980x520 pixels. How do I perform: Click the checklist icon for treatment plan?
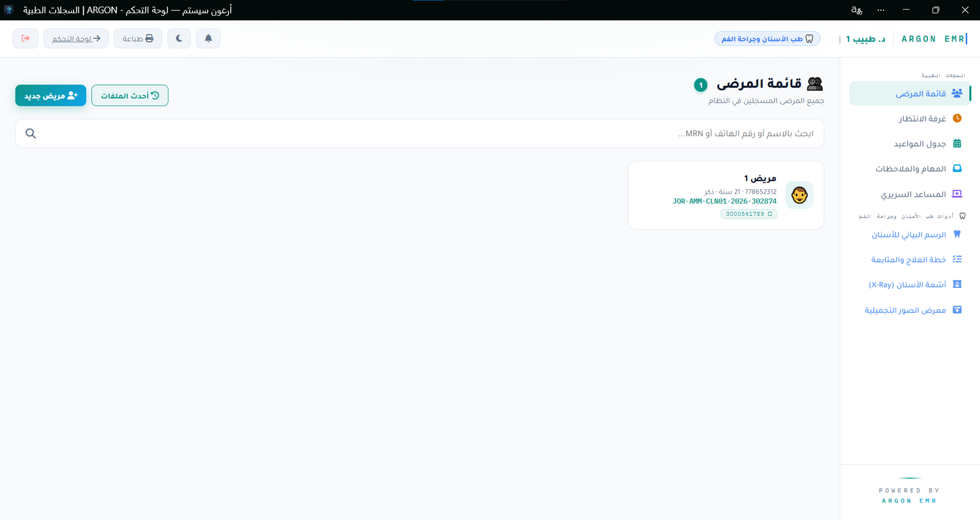[x=957, y=260]
